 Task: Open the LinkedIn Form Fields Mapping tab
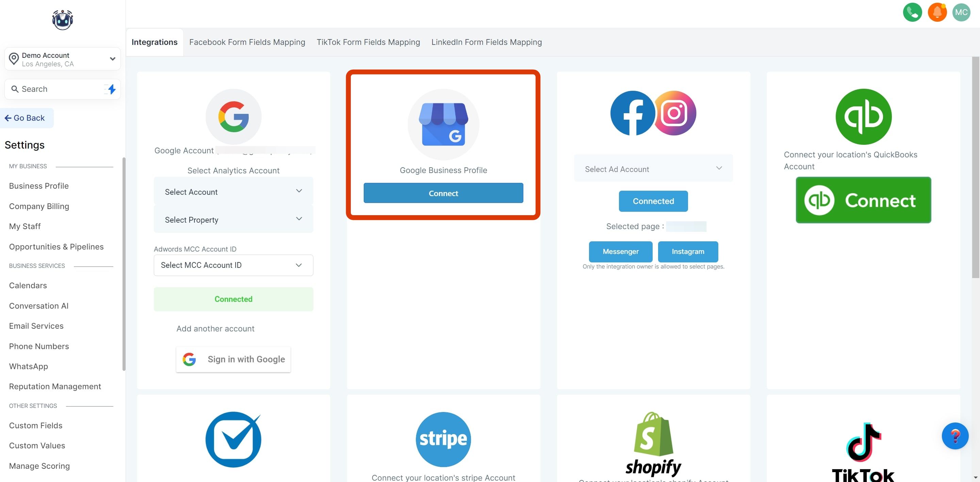(x=486, y=42)
